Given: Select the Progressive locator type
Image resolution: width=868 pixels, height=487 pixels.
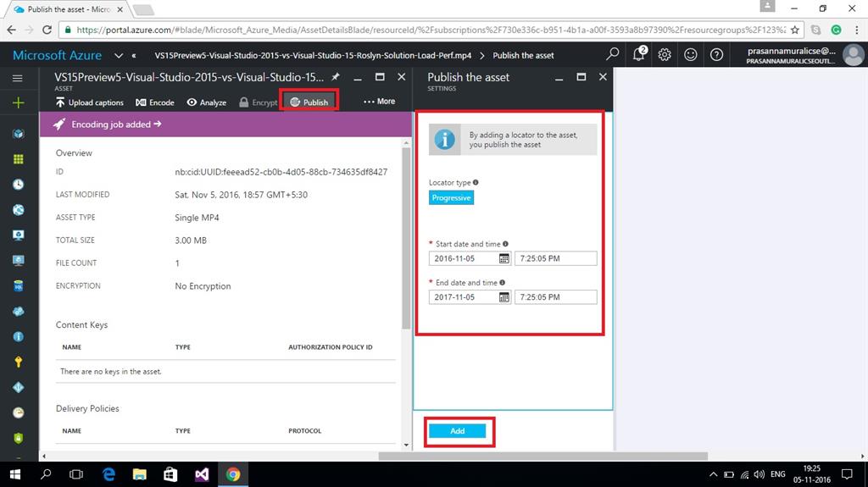Looking at the screenshot, I should [451, 197].
